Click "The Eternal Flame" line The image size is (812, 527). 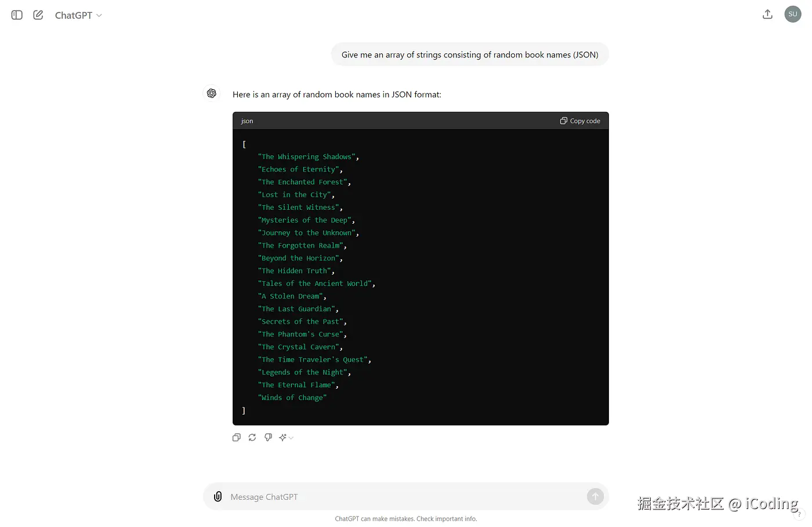(x=298, y=386)
